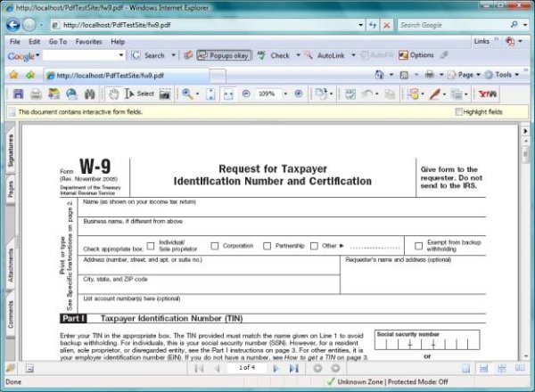The image size is (535, 392).
Task: Zoom out with the minus circle icon
Action: (246, 94)
